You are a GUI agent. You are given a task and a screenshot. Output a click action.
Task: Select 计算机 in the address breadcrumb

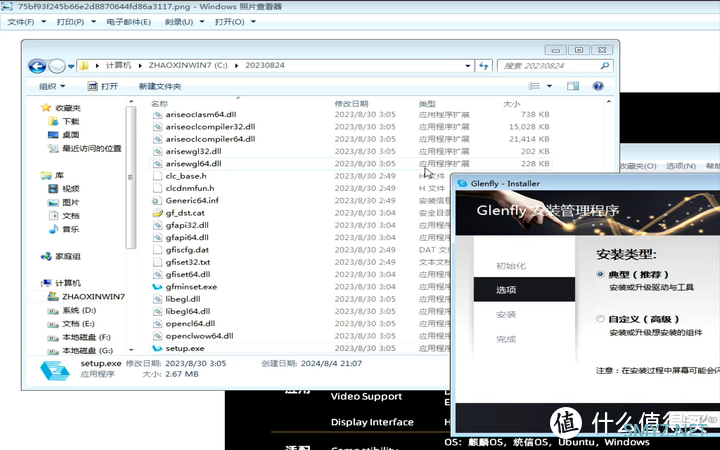pyautogui.click(x=118, y=66)
